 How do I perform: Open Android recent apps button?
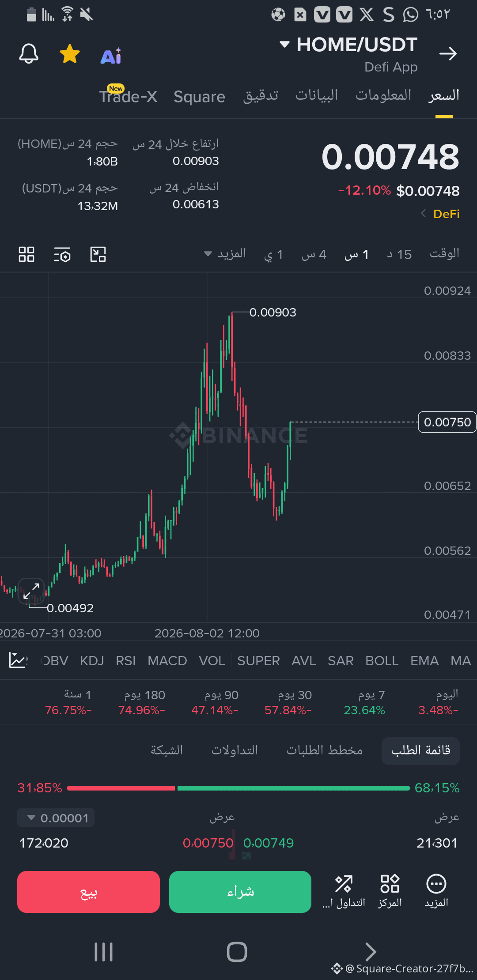point(104,952)
